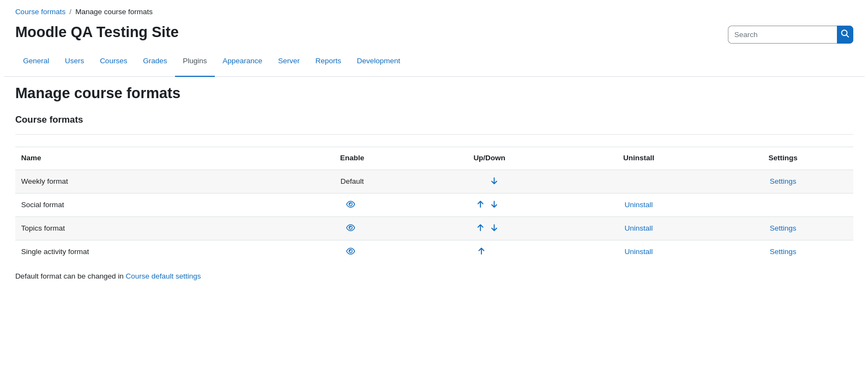Image resolution: width=868 pixels, height=374 pixels.
Task: Go to the Courses tab
Action: [x=113, y=61]
